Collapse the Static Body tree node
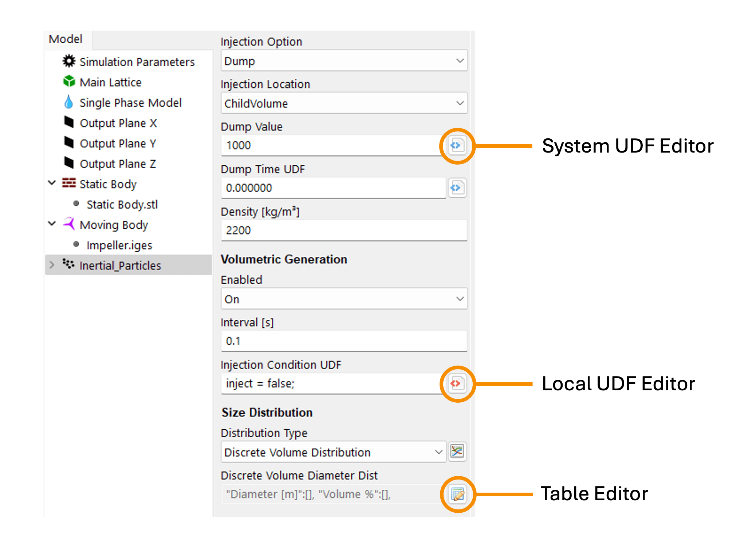 pos(52,183)
